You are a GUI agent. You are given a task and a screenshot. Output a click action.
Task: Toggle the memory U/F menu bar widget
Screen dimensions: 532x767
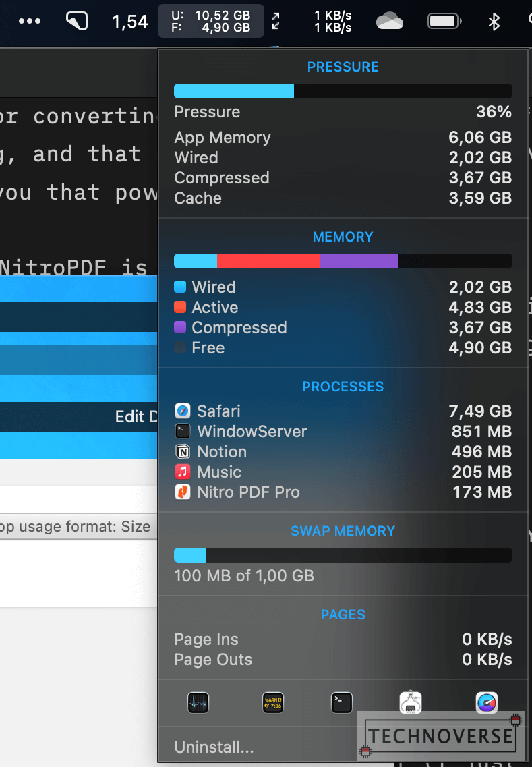coord(211,21)
